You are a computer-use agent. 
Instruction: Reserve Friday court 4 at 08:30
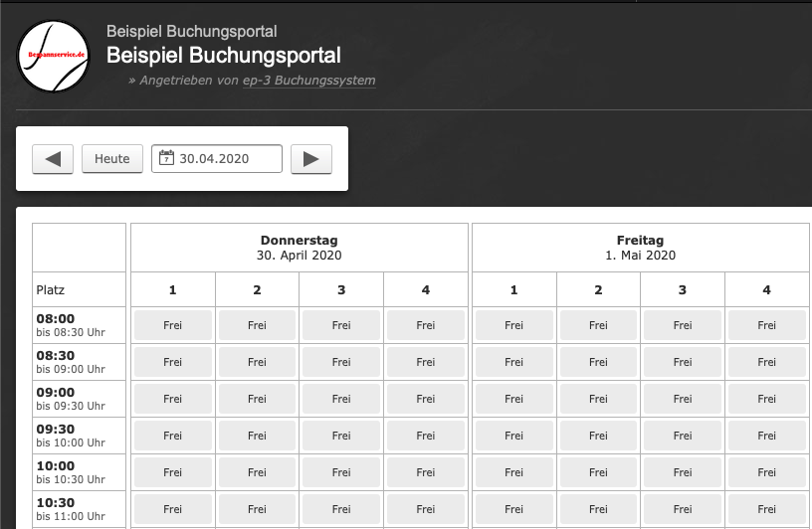[766, 362]
